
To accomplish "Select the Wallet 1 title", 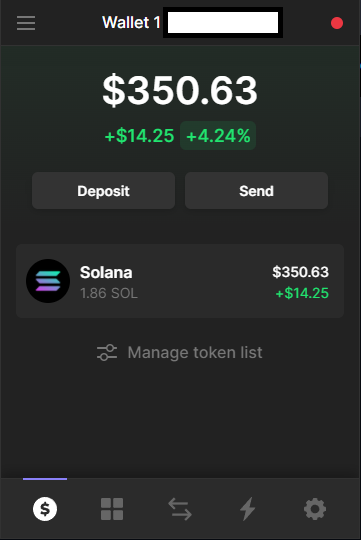I will [131, 23].
